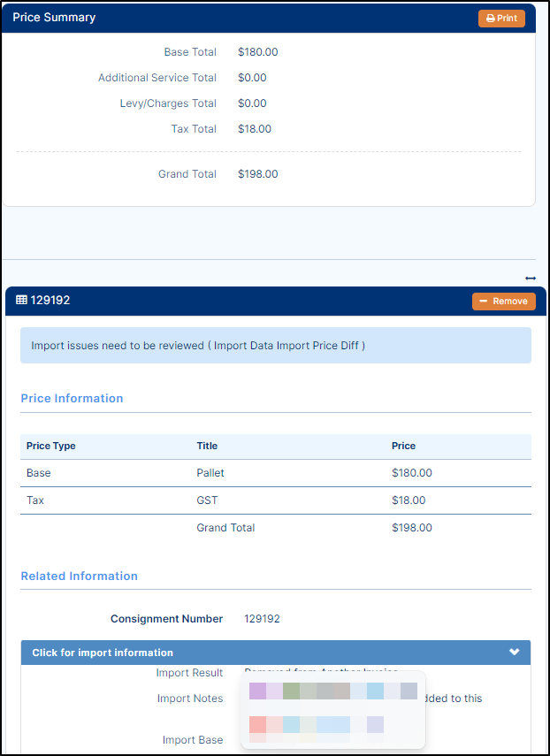Click the Print button in Price Summary
Screen dimensions: 550x756
pyautogui.click(x=501, y=19)
